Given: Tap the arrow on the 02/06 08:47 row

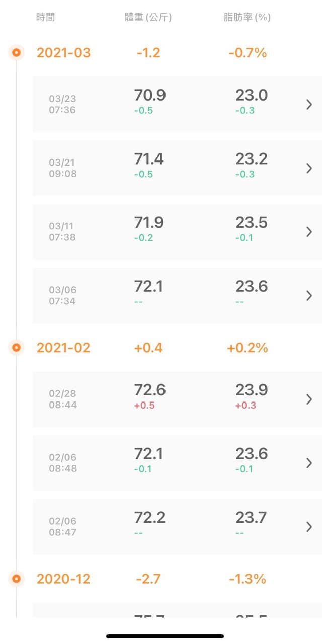Looking at the screenshot, I should [x=309, y=527].
